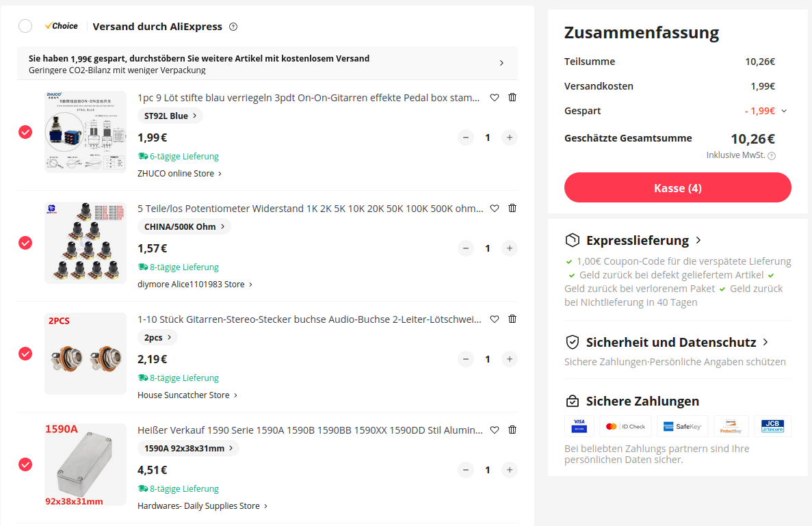The height and width of the screenshot is (526, 812).
Task: Deselect the potentiometer item checkbox
Action: click(x=25, y=243)
